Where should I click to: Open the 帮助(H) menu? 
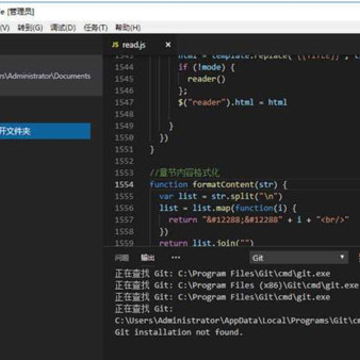[x=128, y=28]
